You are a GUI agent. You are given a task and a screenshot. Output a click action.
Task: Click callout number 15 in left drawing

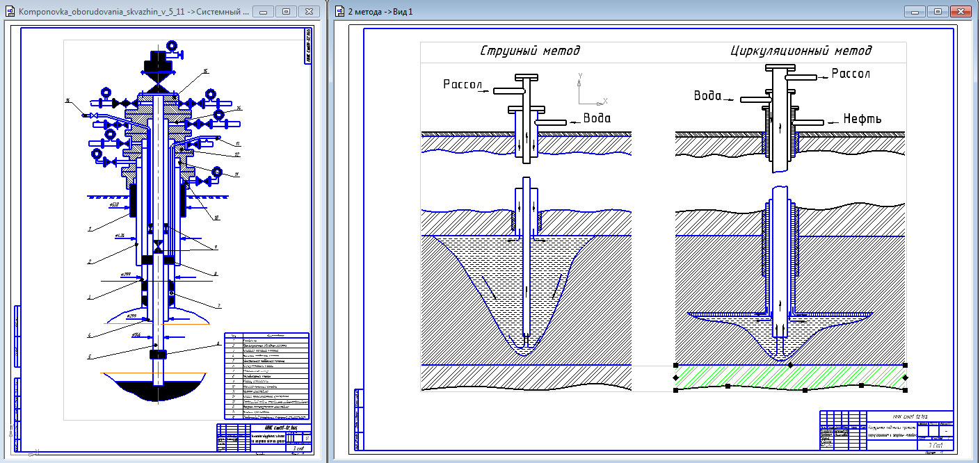coord(206,71)
